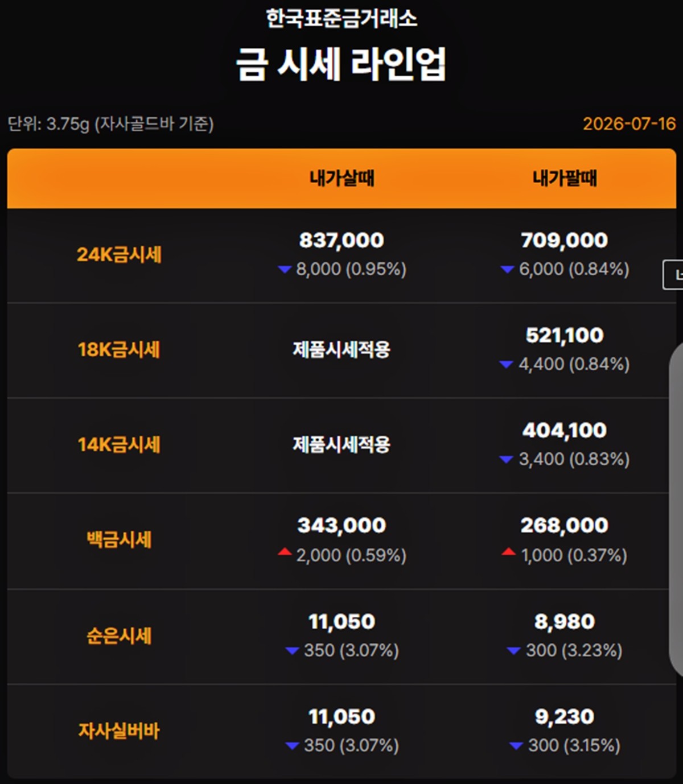Click the blue down arrow beside 300 (3.15%)
Viewport: 683px width, 784px height.
[x=516, y=746]
